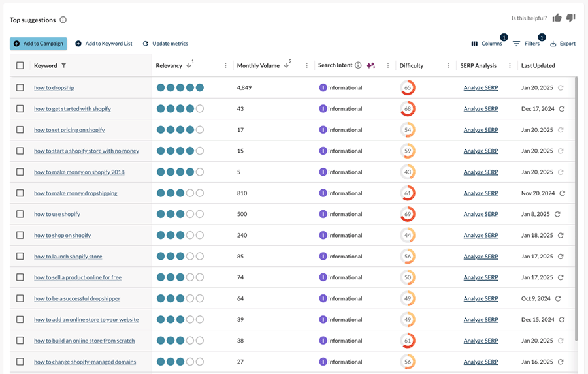This screenshot has height=374, width=588.
Task: Open Analyze SERP for 'how to launch shopify store'
Action: tap(481, 257)
